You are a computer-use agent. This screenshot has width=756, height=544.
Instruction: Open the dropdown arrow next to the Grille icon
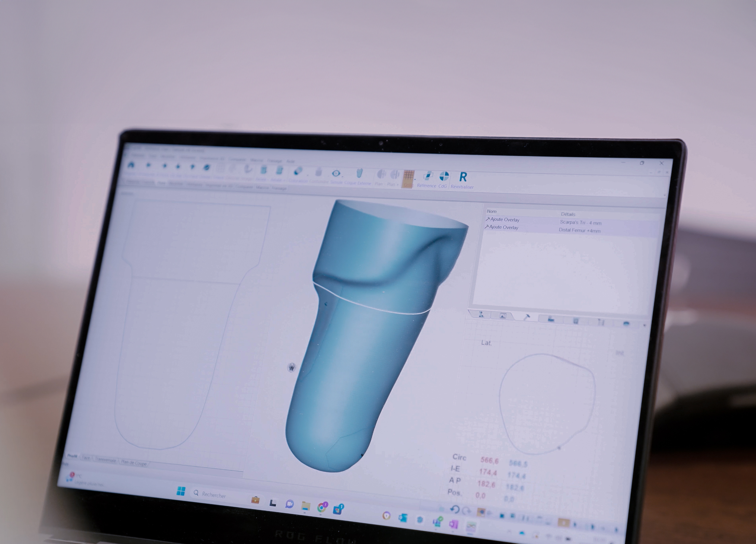pos(415,180)
